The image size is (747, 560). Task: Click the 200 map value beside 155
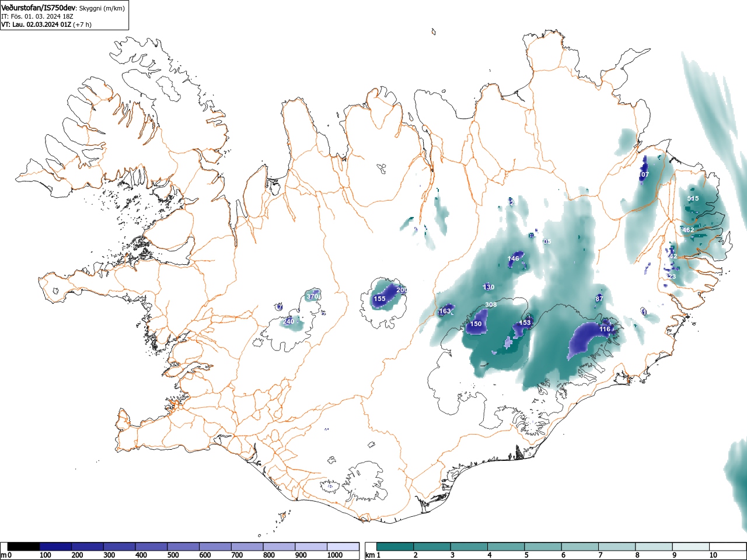[x=402, y=290]
